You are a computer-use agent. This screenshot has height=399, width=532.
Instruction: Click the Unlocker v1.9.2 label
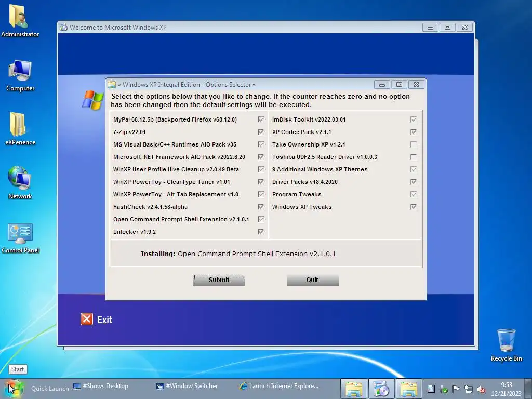(x=135, y=232)
